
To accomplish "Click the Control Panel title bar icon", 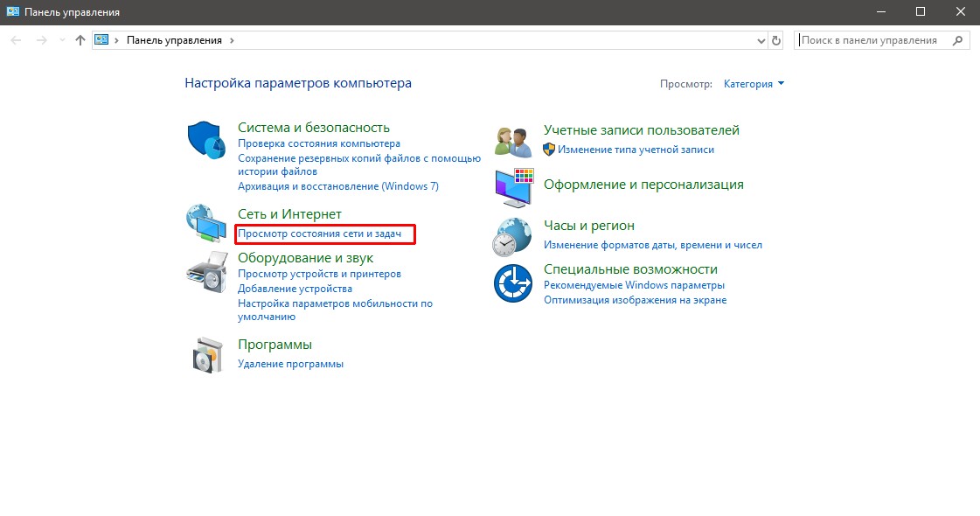I will point(12,12).
